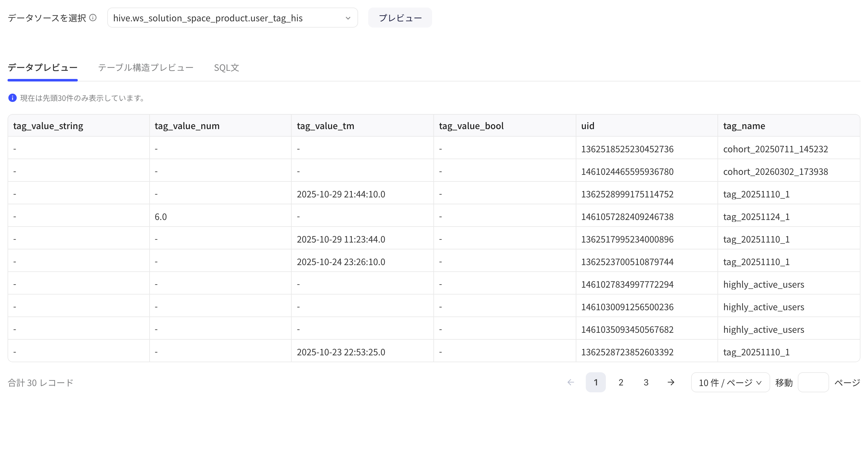
Task: Click the 移動 page number input field
Action: pos(813,382)
